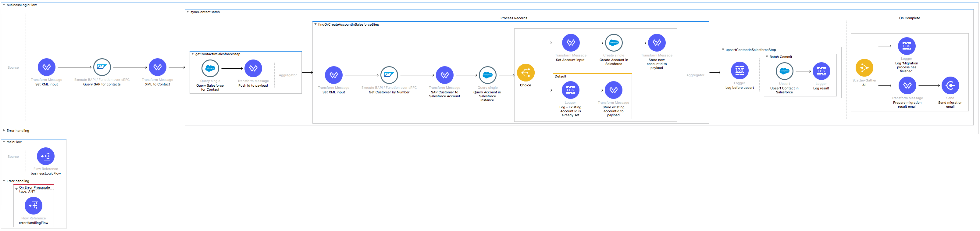Collapse the syncContactBatch scope
This screenshot has width=980, height=231.
click(x=187, y=12)
